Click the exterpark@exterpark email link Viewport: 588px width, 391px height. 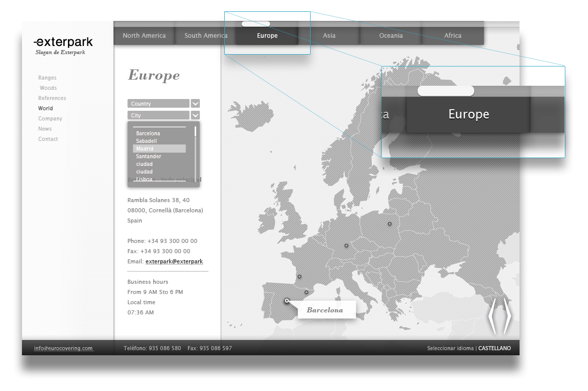click(174, 261)
